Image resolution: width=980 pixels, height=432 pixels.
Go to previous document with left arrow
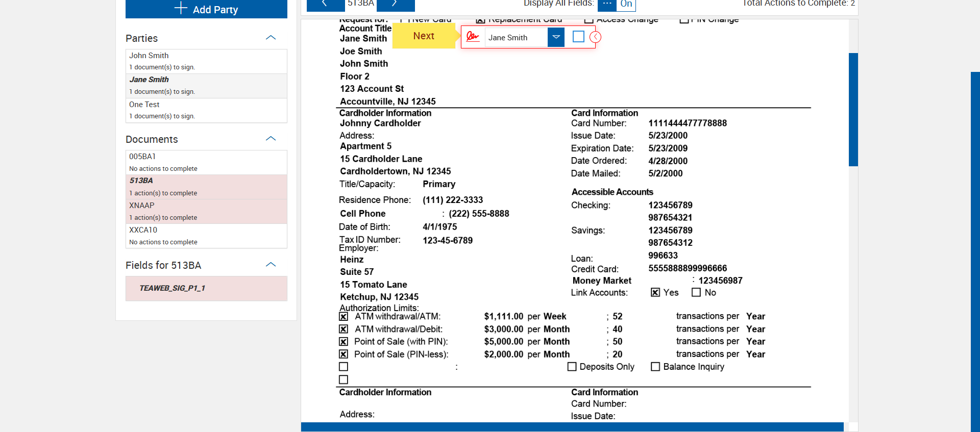(325, 4)
